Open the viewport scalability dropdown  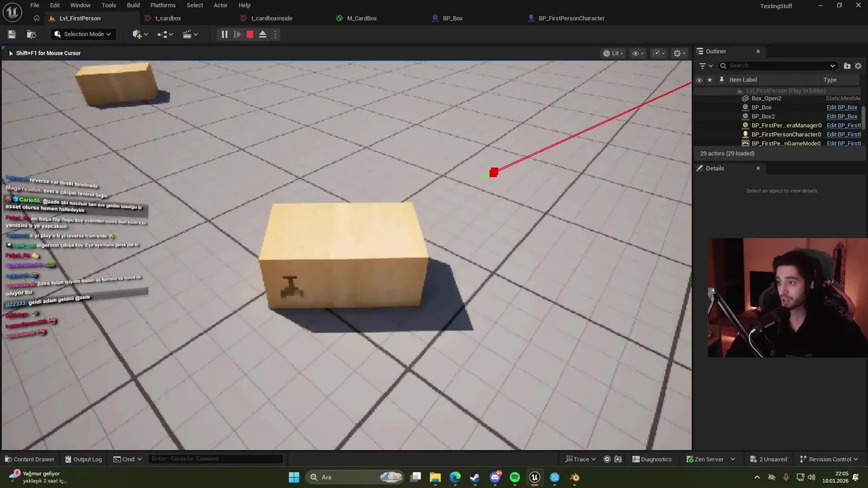658,53
